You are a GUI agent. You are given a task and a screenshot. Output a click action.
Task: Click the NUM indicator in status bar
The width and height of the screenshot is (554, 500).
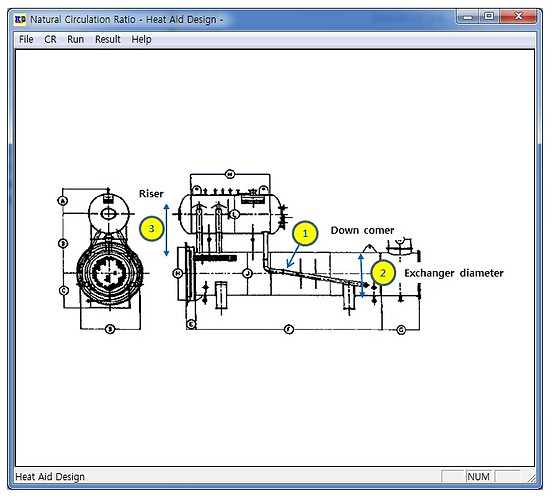(x=478, y=477)
